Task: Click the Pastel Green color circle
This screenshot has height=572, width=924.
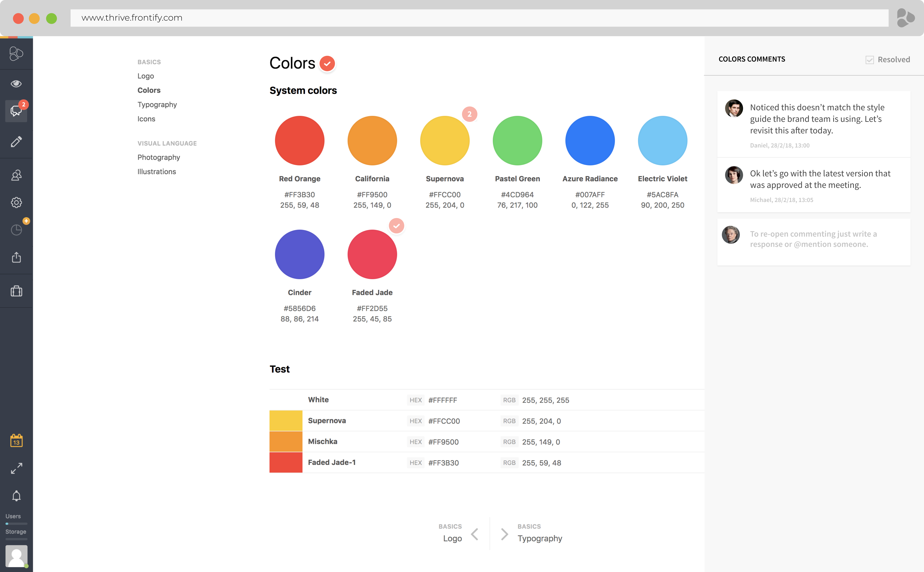Action: 517,140
